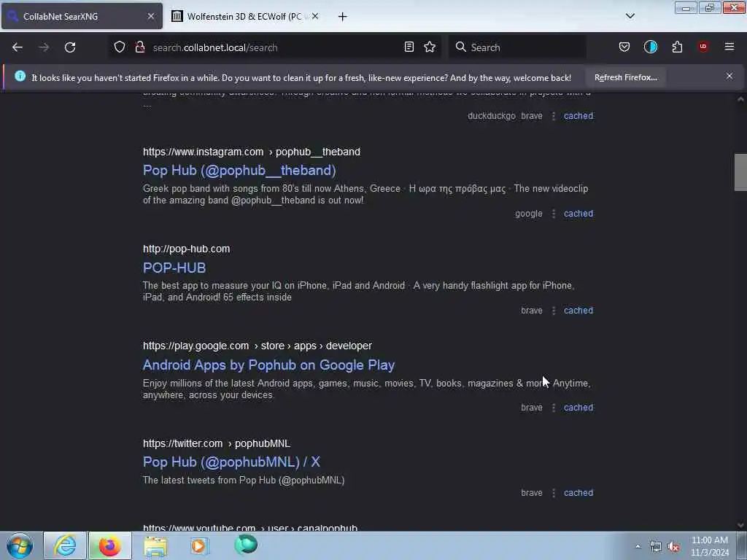
Task: Open Windows Explorer folder icon on taskbar
Action: [155, 545]
